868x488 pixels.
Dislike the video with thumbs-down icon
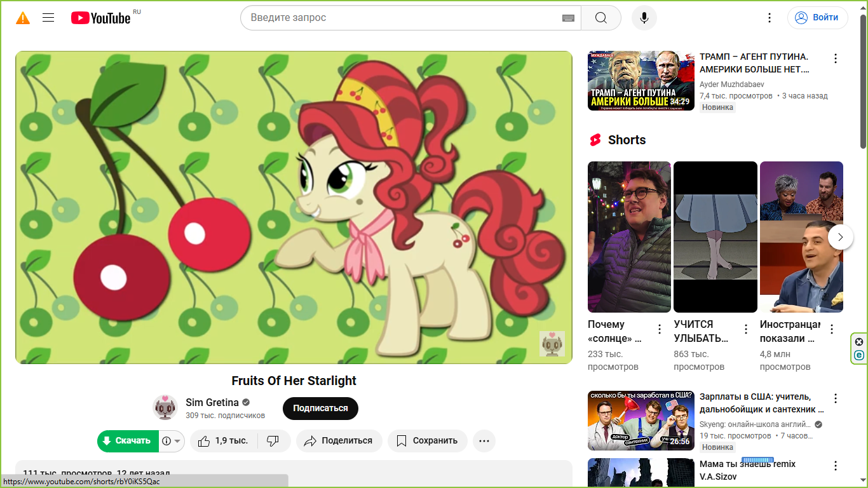[x=273, y=441]
